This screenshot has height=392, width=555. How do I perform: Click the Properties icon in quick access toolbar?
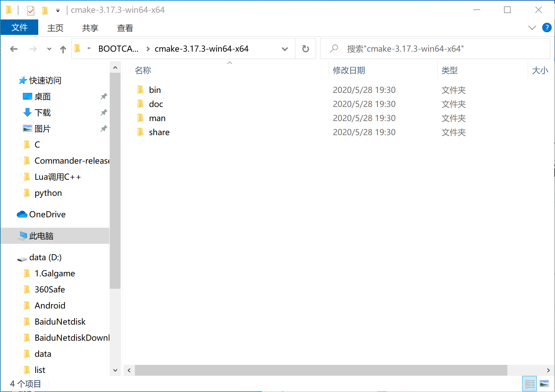point(31,11)
